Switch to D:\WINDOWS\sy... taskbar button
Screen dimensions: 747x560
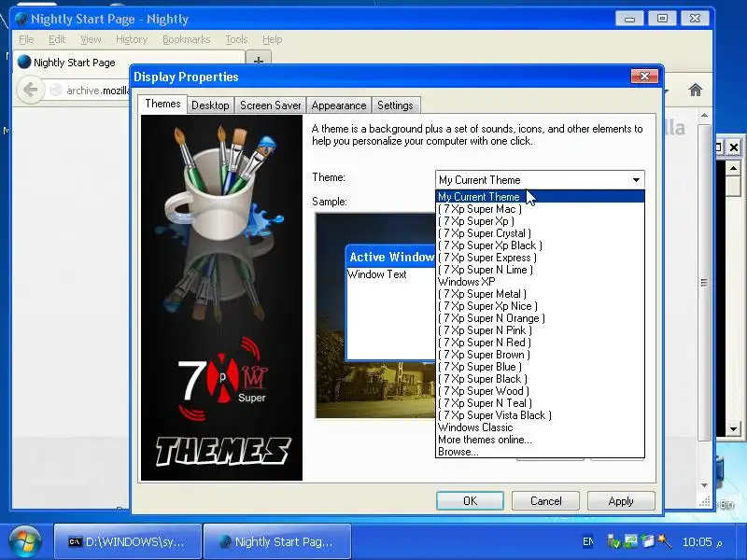pyautogui.click(x=128, y=541)
